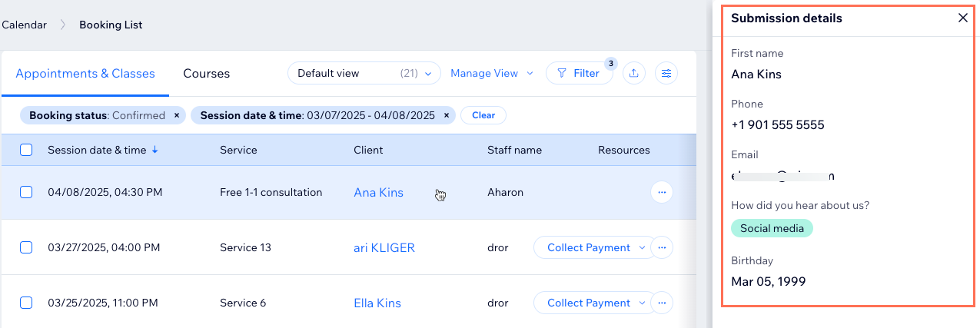Collect Payment for the Service 6 booking
This screenshot has width=980, height=328.
click(x=589, y=303)
